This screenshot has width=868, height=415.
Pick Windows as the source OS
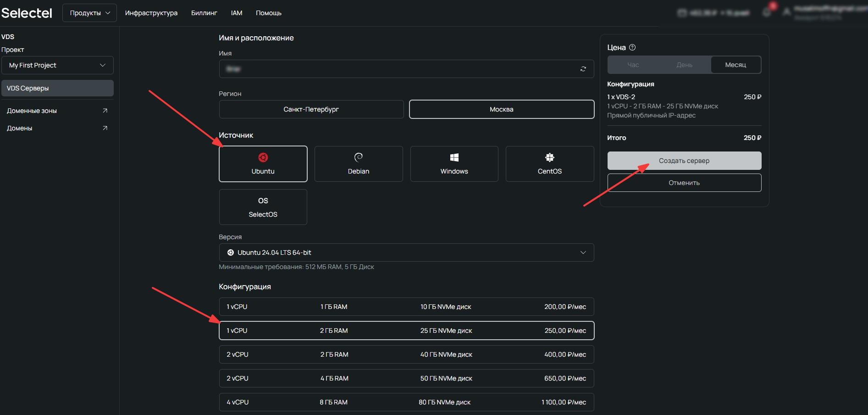pos(454,164)
